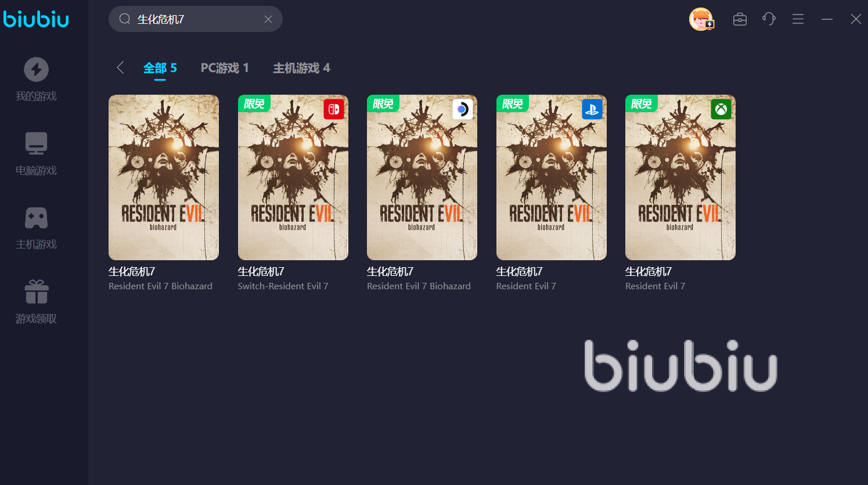
Task: Click the blue-ring platform badge on third cover
Action: click(x=463, y=109)
